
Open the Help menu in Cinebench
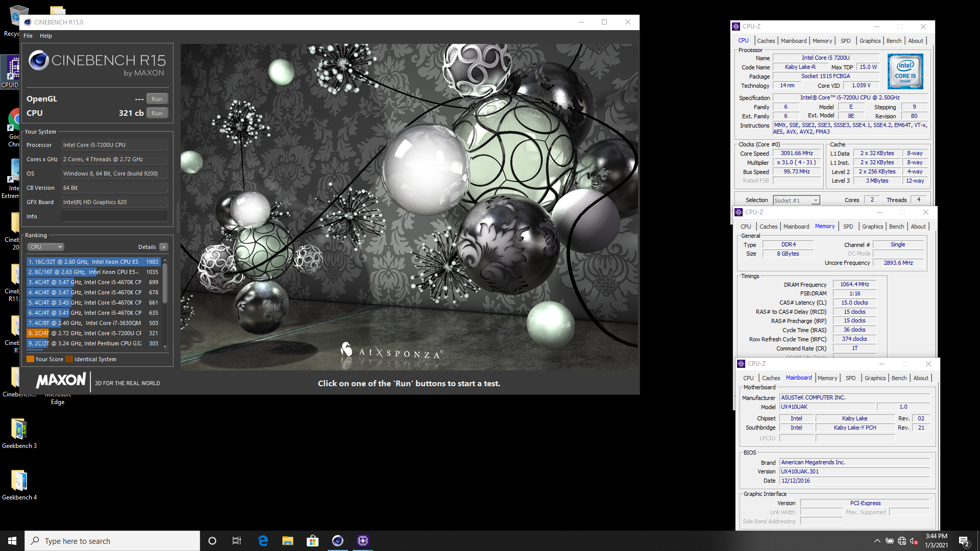point(46,36)
